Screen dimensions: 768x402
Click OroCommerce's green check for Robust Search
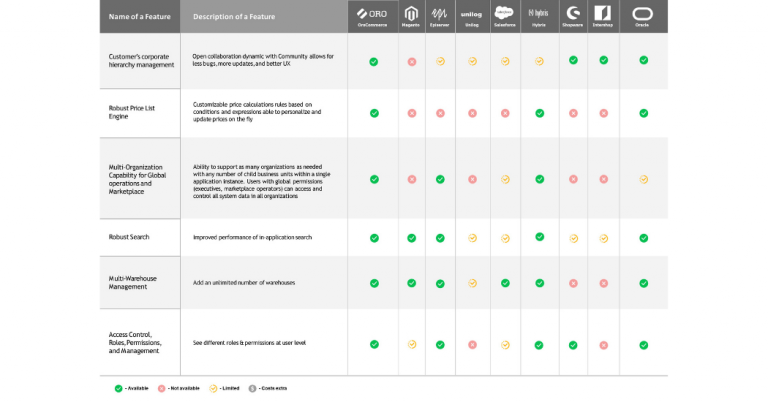point(374,238)
